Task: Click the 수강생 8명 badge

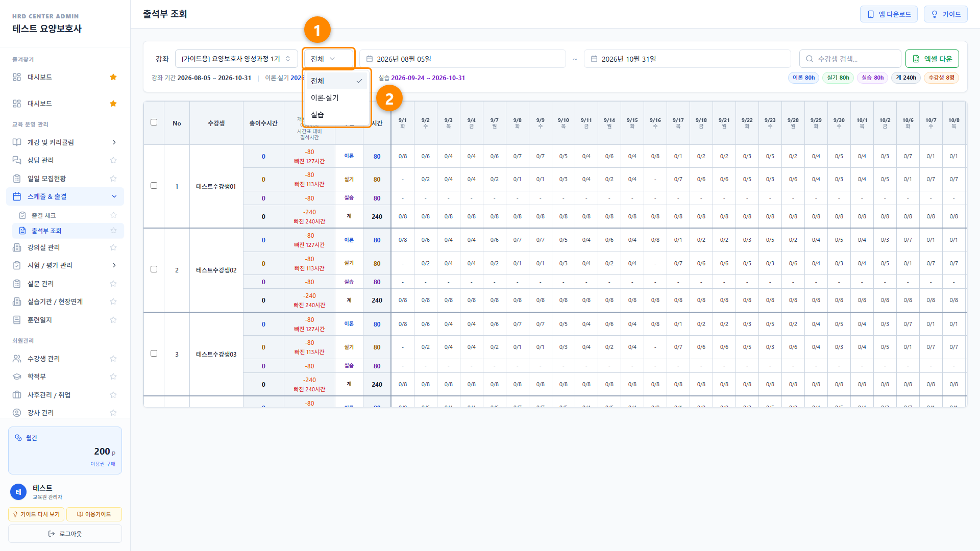Action: pyautogui.click(x=941, y=78)
